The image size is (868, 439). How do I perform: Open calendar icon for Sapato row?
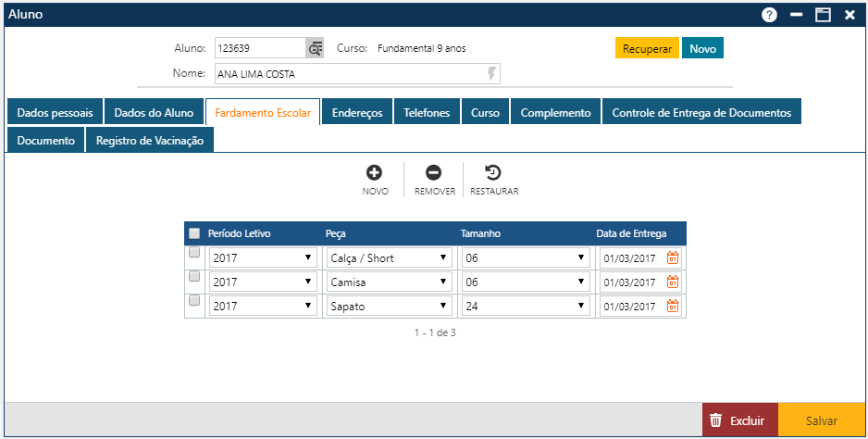pos(673,306)
